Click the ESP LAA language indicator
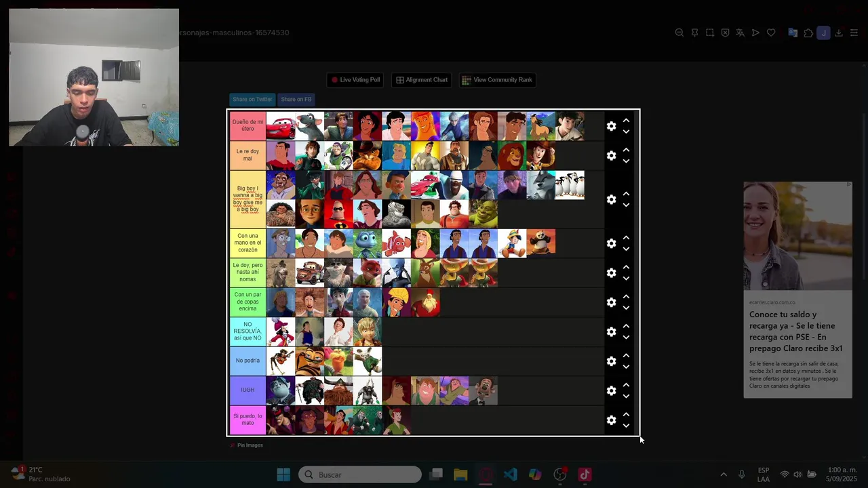 (764, 474)
